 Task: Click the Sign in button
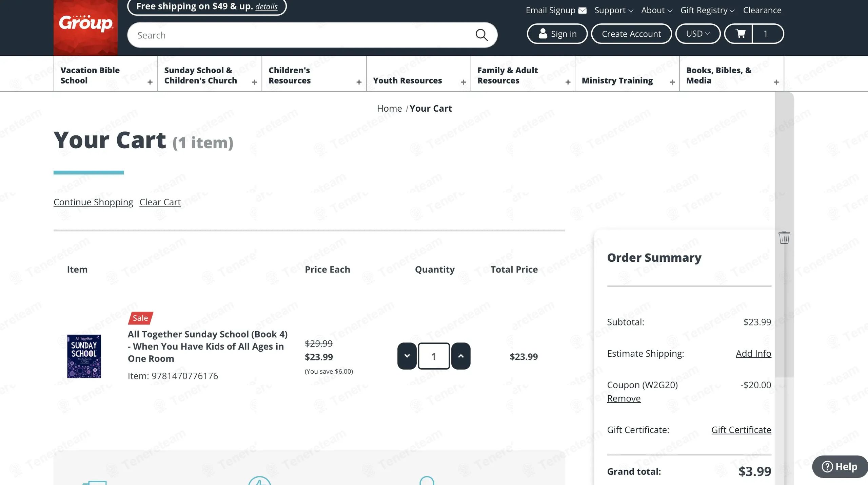coord(557,34)
